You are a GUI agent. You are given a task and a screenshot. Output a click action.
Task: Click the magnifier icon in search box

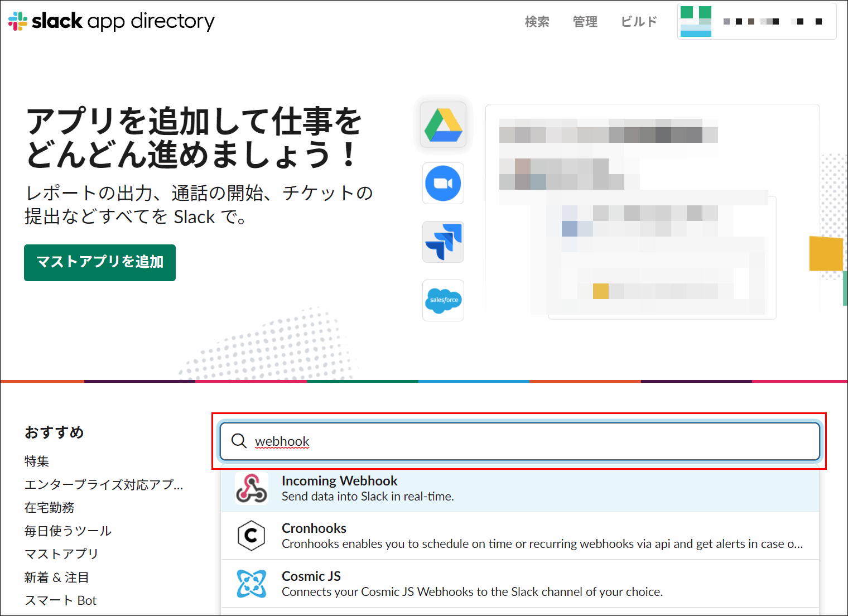tap(239, 441)
